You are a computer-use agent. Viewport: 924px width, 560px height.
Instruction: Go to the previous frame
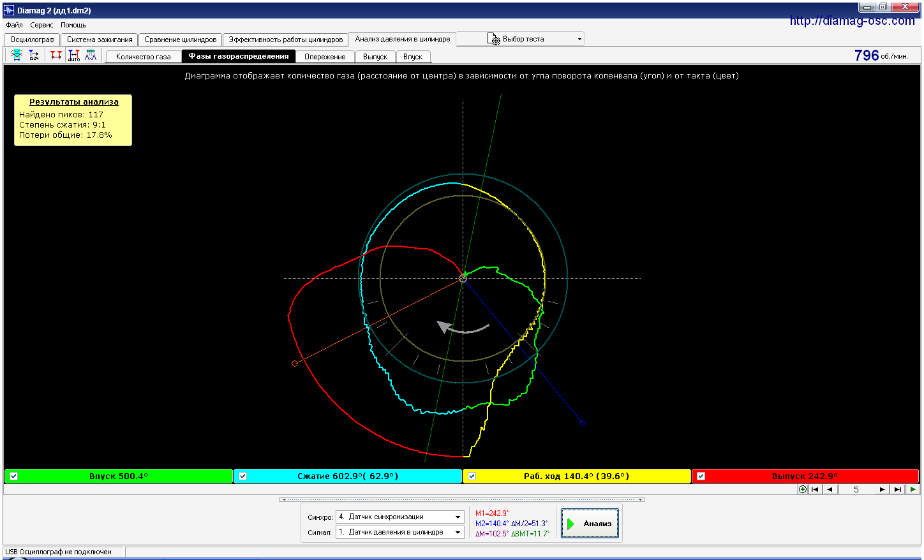pos(830,489)
